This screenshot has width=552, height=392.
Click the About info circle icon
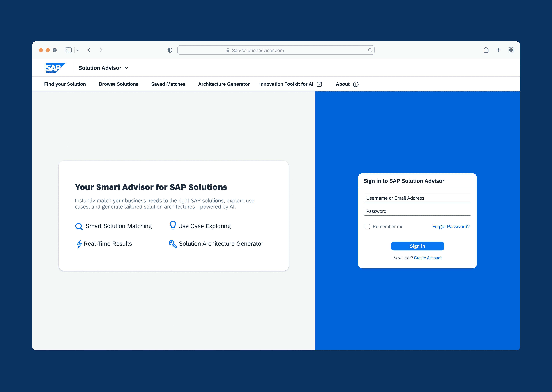pos(356,84)
